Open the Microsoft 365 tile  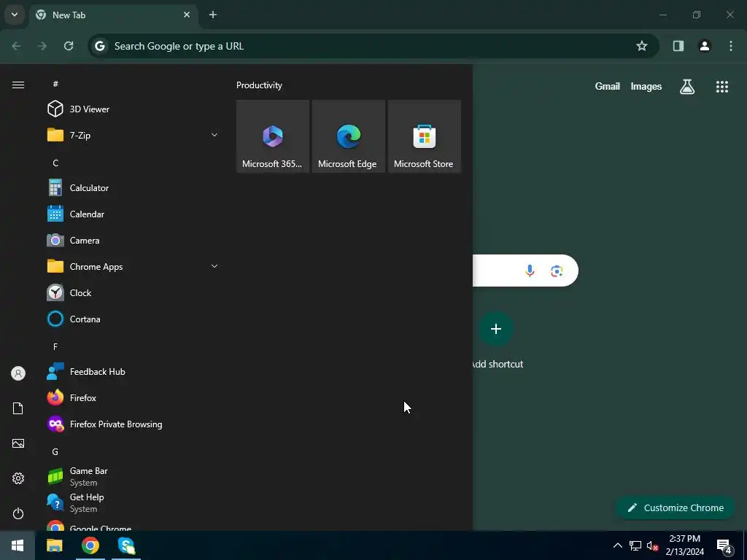pos(273,136)
